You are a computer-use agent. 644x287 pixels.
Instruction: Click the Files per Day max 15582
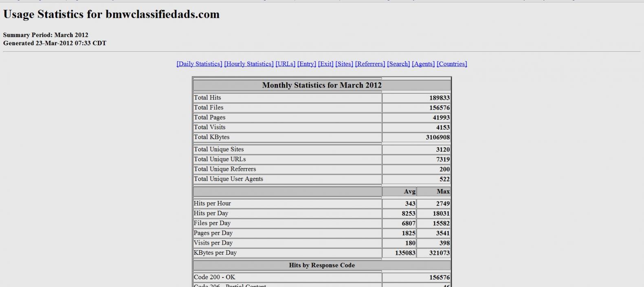(x=441, y=223)
